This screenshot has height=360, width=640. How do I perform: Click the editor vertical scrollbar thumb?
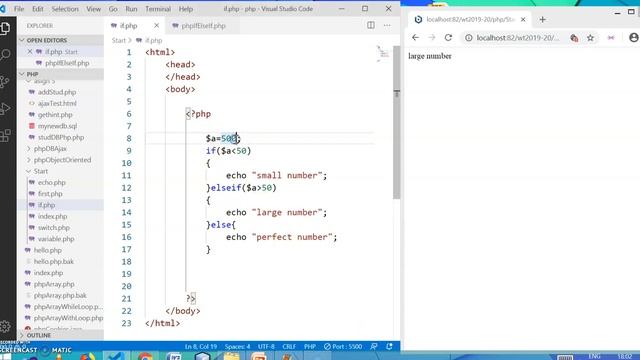[x=396, y=122]
